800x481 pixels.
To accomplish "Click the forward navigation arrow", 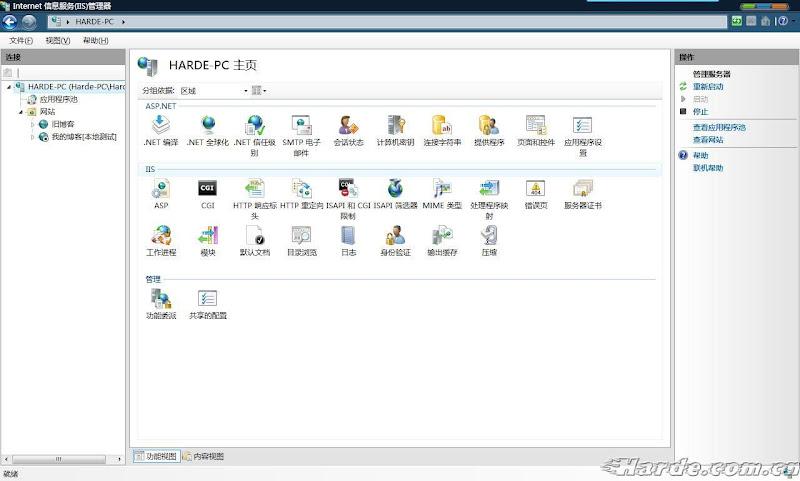I will 29,21.
